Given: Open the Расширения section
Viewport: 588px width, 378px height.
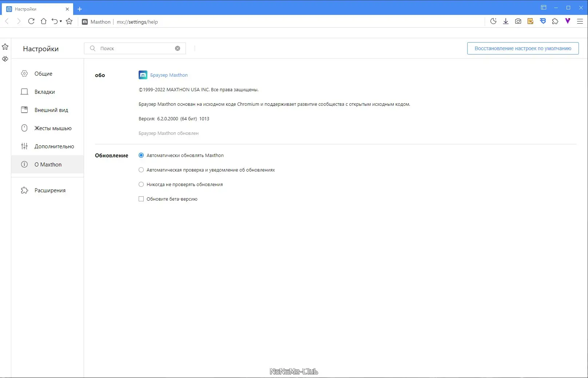Looking at the screenshot, I should (x=47, y=190).
